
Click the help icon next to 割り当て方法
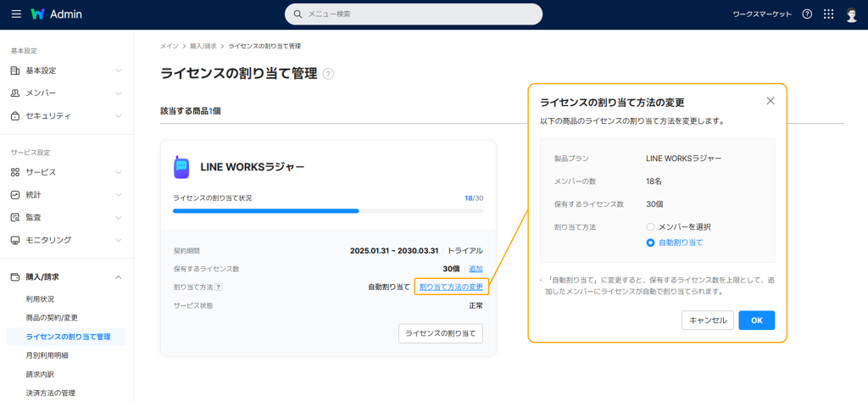point(219,288)
